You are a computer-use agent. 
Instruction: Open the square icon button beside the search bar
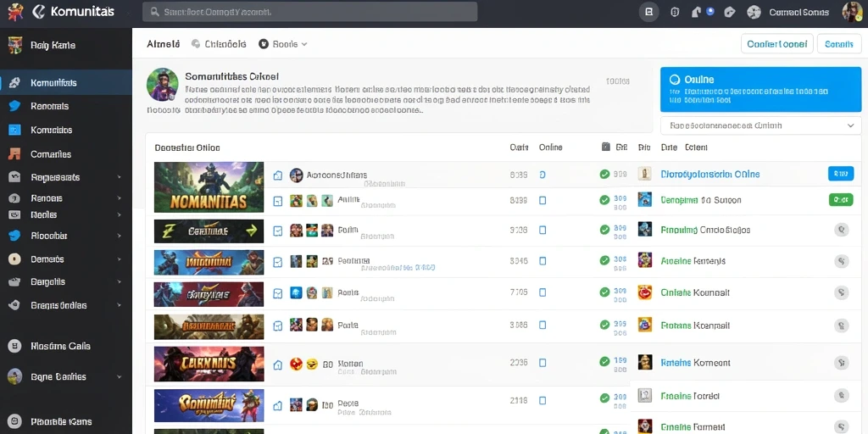pyautogui.click(x=649, y=12)
